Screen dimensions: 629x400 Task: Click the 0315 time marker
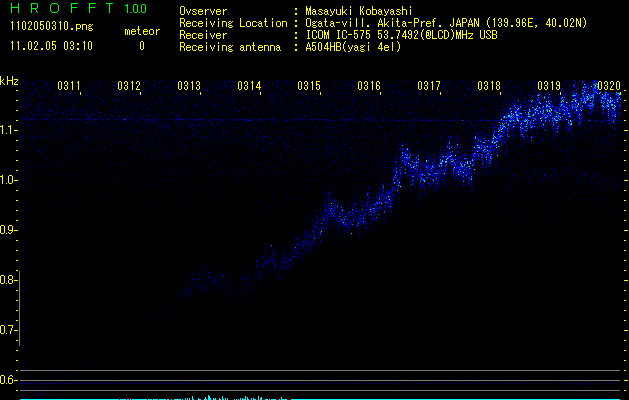309,86
